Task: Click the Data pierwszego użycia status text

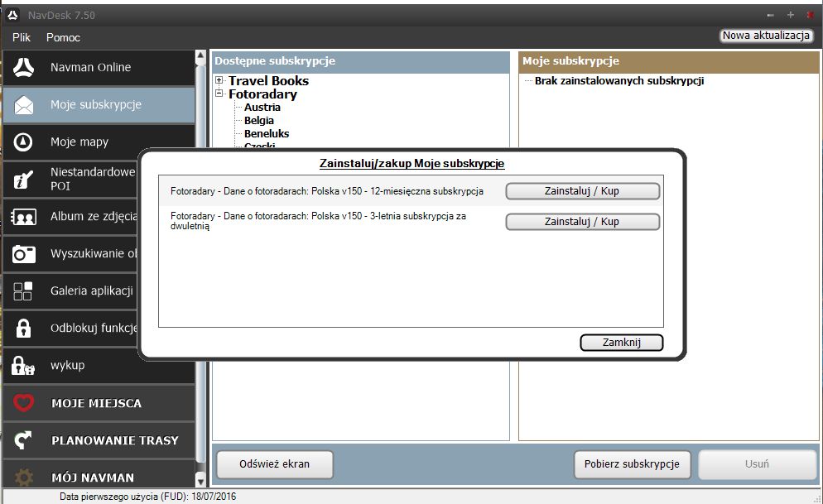Action: click(147, 496)
